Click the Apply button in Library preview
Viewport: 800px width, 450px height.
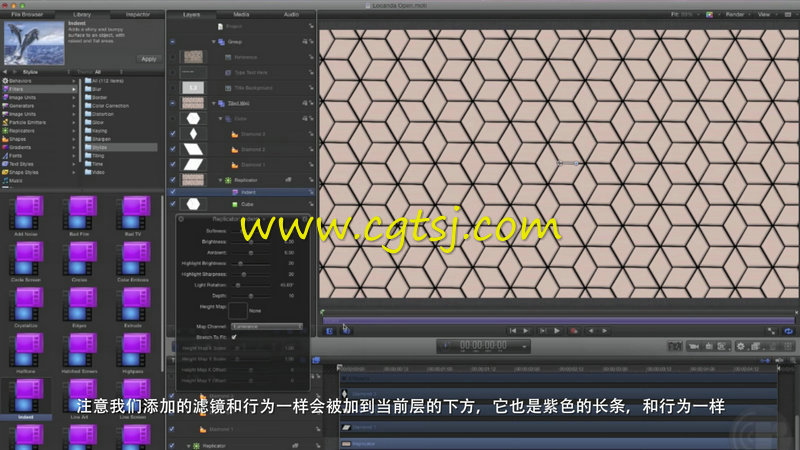148,59
